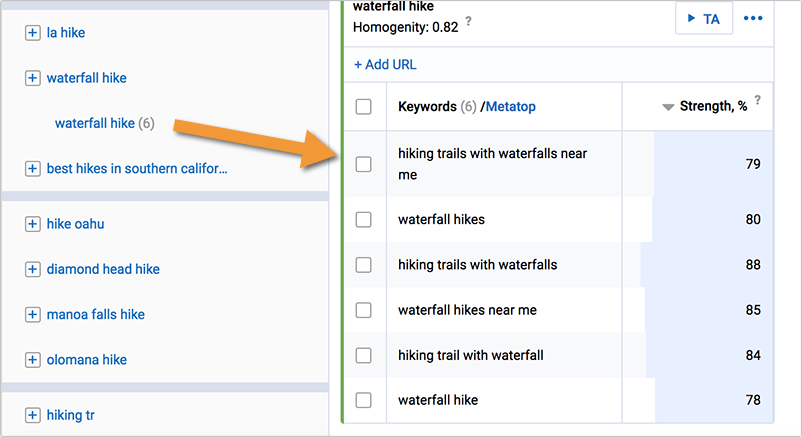Check 'hiking trails with waterfalls near me' checkbox
Viewport: 802px width, 437px height.
(363, 164)
